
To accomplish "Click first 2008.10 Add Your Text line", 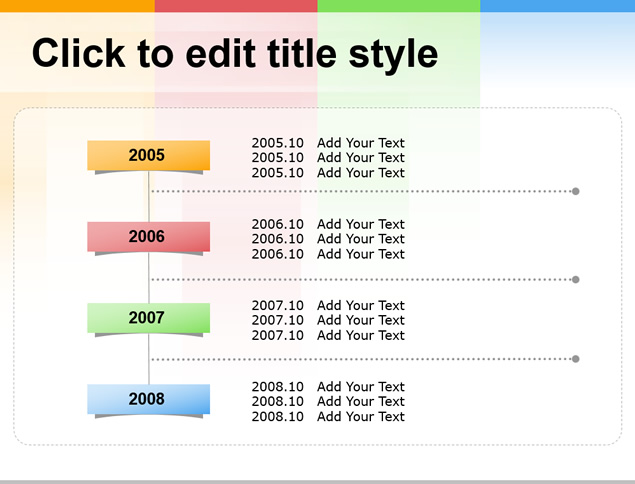I will (x=328, y=386).
